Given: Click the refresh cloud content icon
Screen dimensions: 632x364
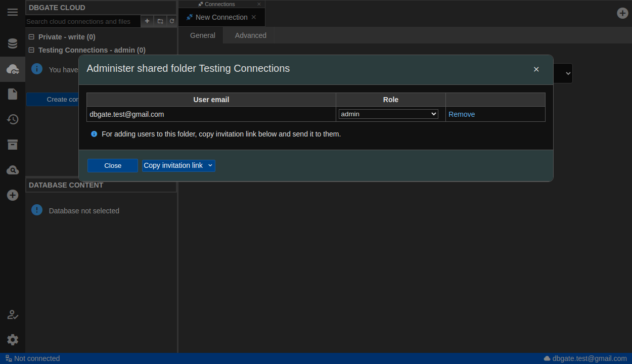Looking at the screenshot, I should 172,21.
